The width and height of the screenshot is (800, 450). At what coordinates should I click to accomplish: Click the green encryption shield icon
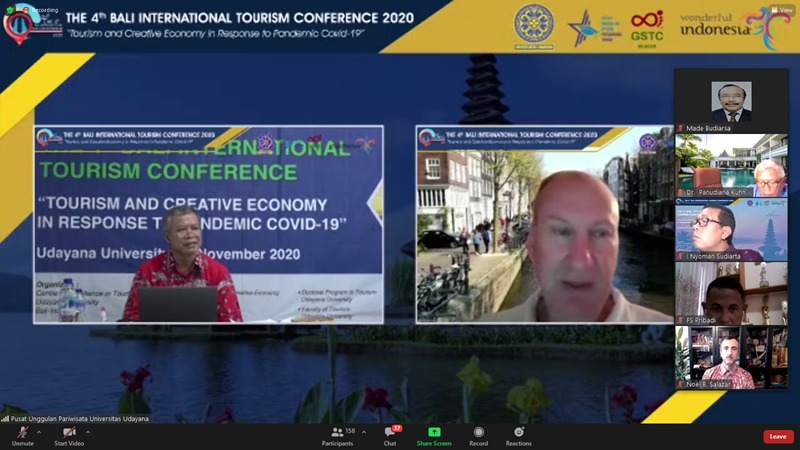pos(10,9)
